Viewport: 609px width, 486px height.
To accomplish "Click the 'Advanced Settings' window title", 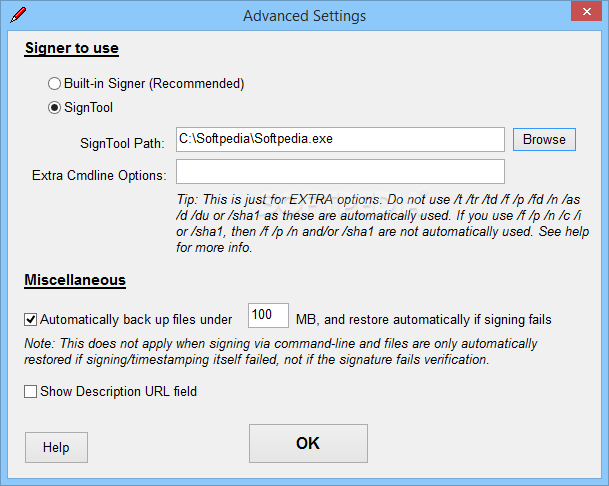I will tap(304, 16).
